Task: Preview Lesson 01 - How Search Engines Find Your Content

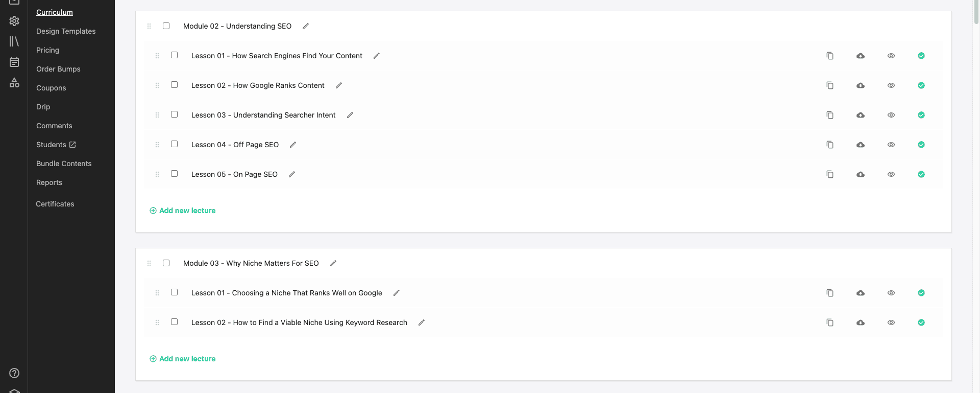Action: [x=891, y=56]
